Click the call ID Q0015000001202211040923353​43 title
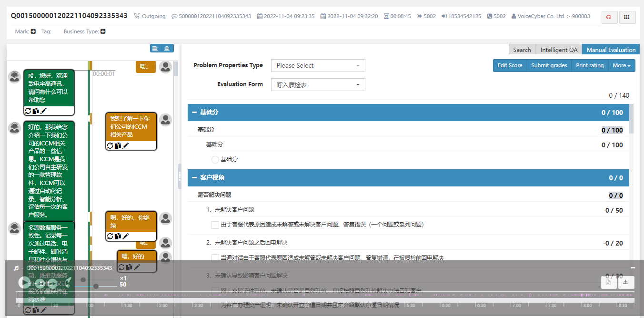This screenshot has width=644, height=318. (69, 16)
